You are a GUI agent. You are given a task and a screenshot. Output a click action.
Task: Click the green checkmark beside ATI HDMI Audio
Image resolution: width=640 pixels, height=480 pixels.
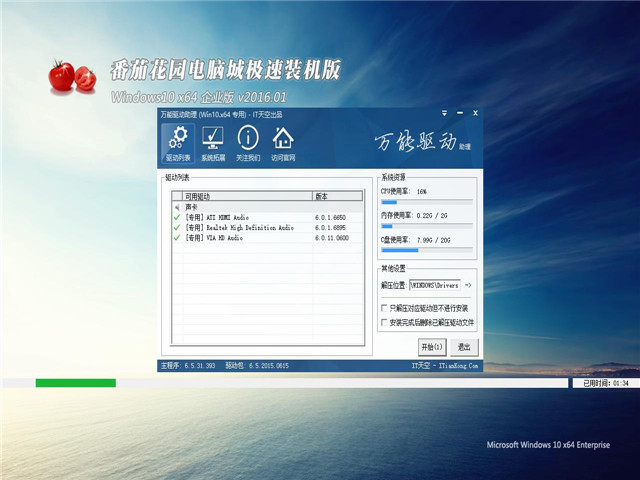click(x=177, y=217)
